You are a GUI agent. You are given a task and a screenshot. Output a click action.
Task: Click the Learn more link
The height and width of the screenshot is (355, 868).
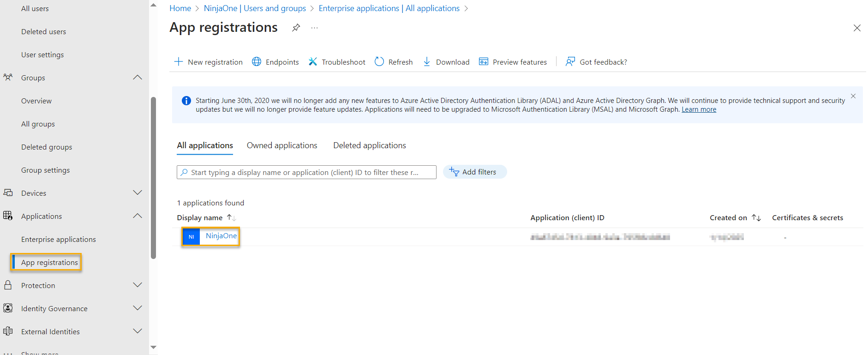pyautogui.click(x=699, y=109)
